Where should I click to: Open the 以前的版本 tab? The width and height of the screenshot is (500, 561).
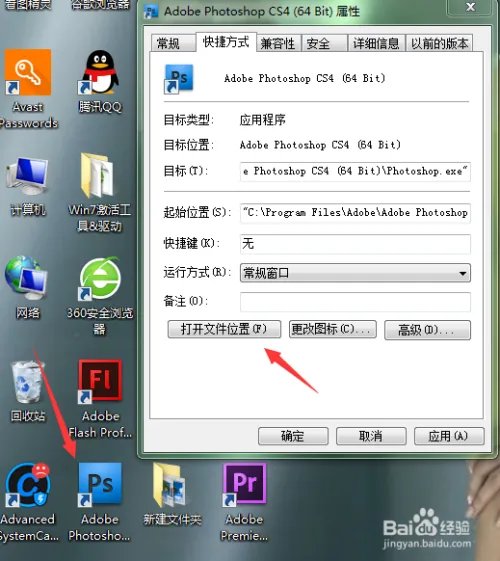[x=440, y=43]
